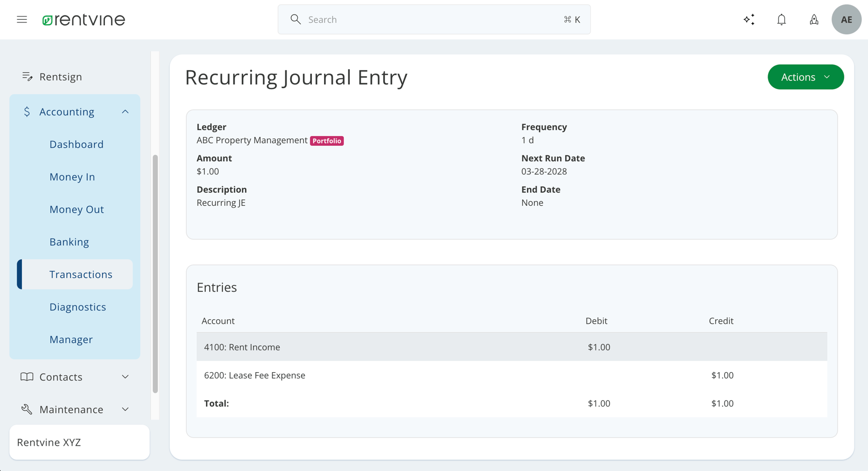Image resolution: width=868 pixels, height=471 pixels.
Task: Click the Portfolio badge
Action: 327,141
